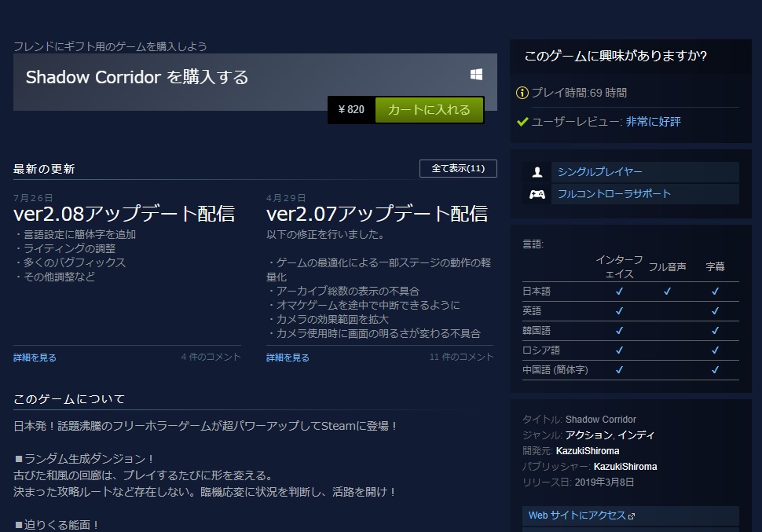The height and width of the screenshot is (532, 762).
Task: Open the ver2.07アップデート配信 headline
Action: pyautogui.click(x=377, y=214)
